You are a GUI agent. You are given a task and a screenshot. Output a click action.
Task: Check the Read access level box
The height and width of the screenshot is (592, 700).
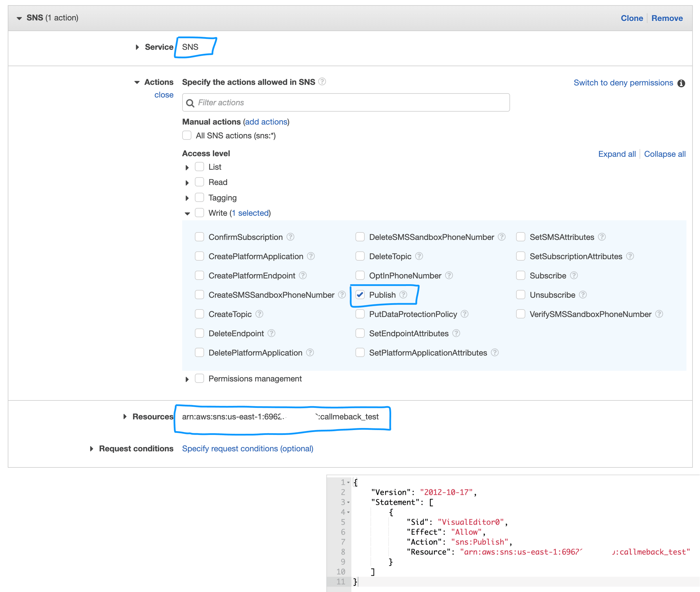pyautogui.click(x=199, y=182)
